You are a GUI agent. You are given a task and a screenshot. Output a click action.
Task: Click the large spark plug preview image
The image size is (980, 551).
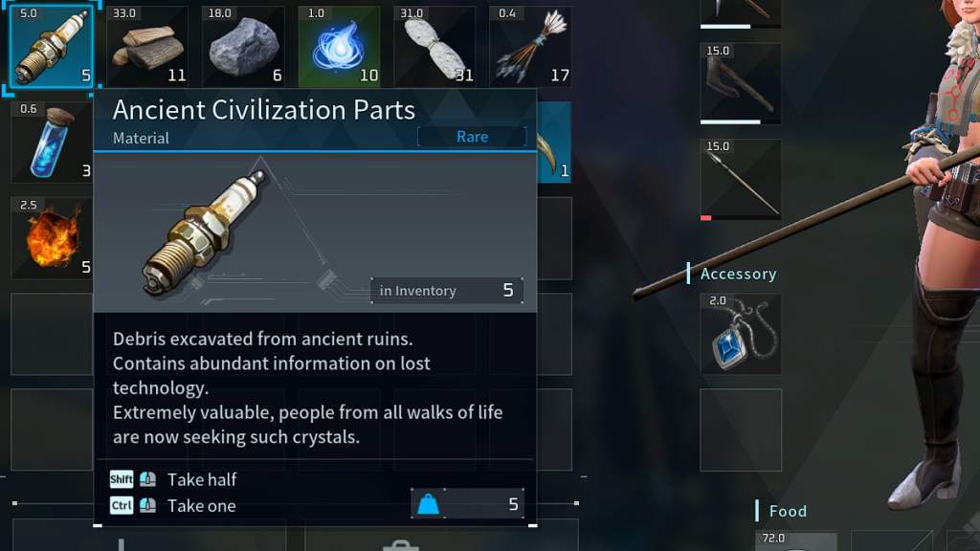point(203,232)
